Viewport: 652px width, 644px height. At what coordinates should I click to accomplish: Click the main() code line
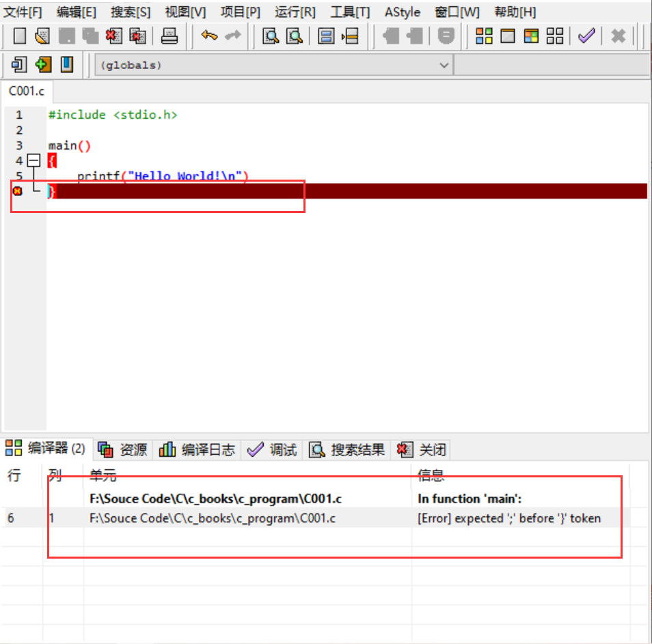[70, 146]
